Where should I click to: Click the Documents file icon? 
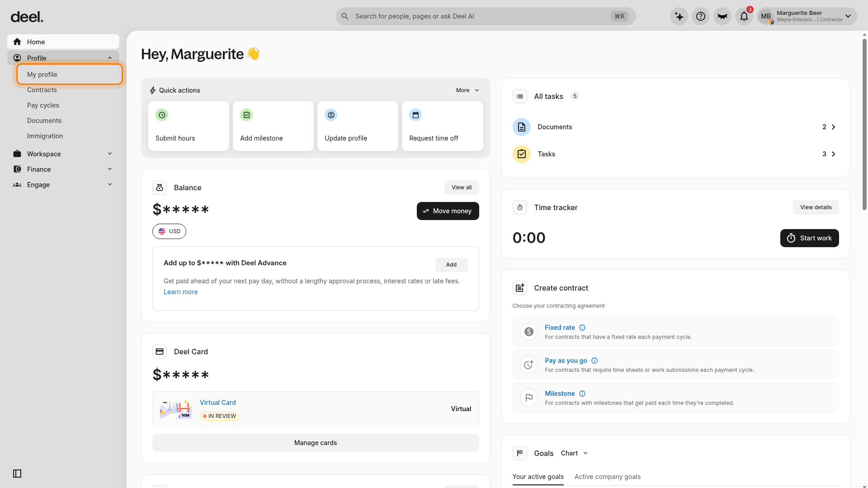[522, 127]
